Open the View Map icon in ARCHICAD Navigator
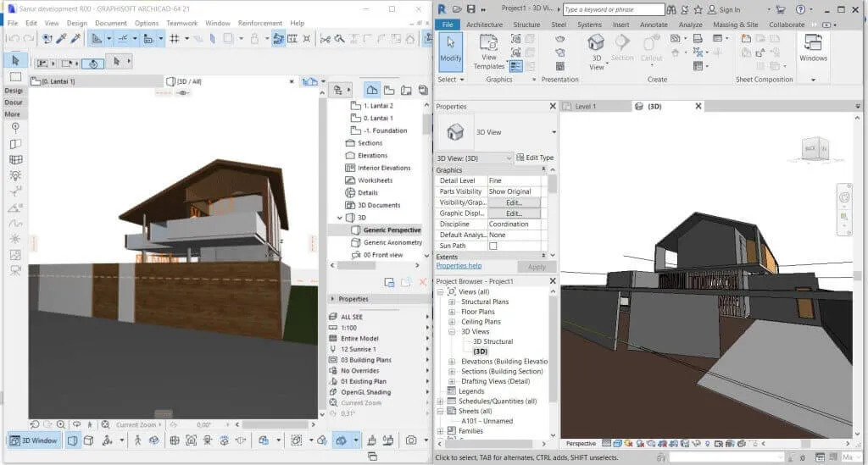 (x=389, y=90)
